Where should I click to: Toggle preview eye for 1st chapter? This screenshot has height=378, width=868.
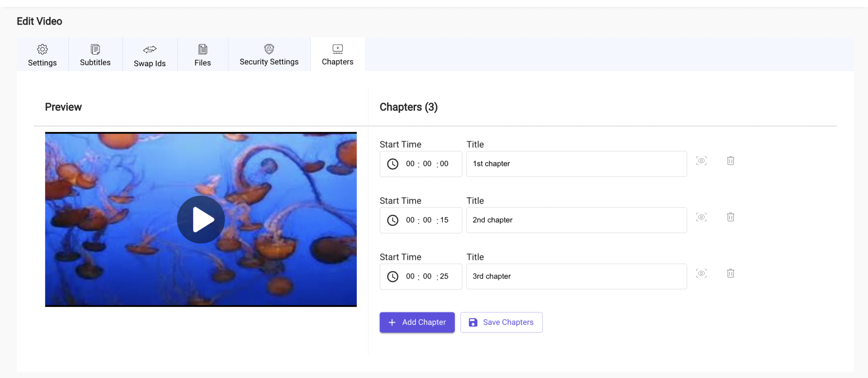point(701,161)
